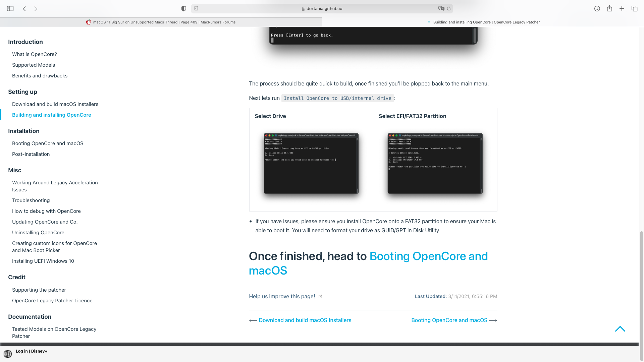Show tab overview icon
This screenshot has height=362, width=644.
point(634,9)
